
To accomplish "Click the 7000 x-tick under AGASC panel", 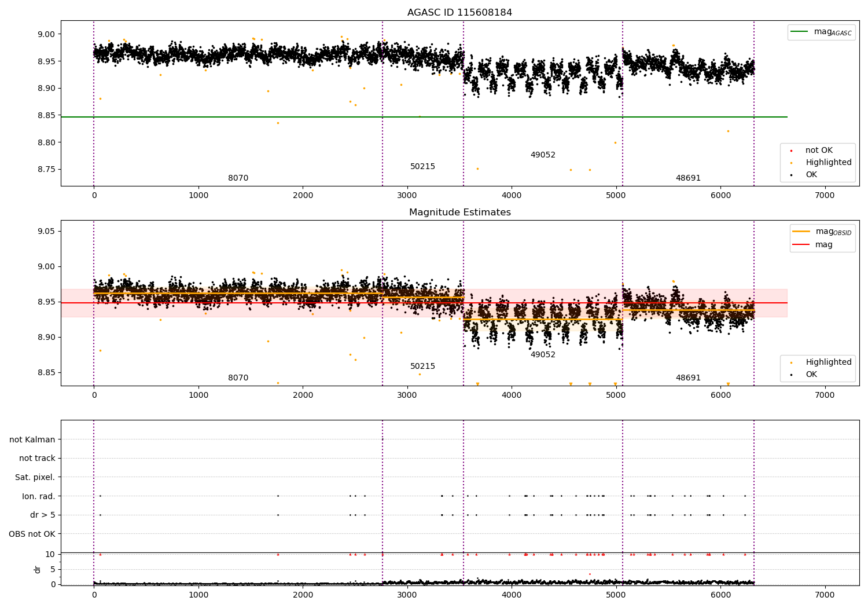I will [x=825, y=196].
